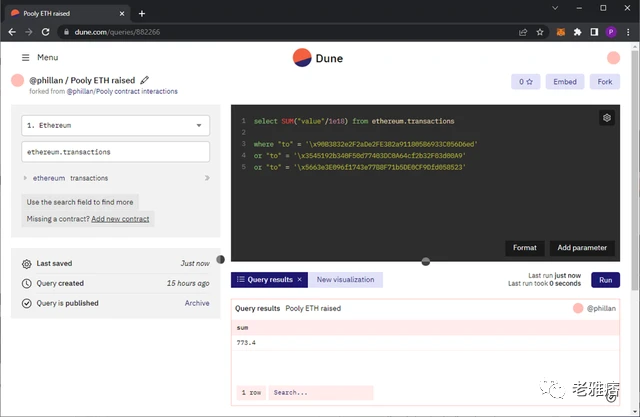Click the Fork button
Screen dimensions: 640x417
coord(604,82)
